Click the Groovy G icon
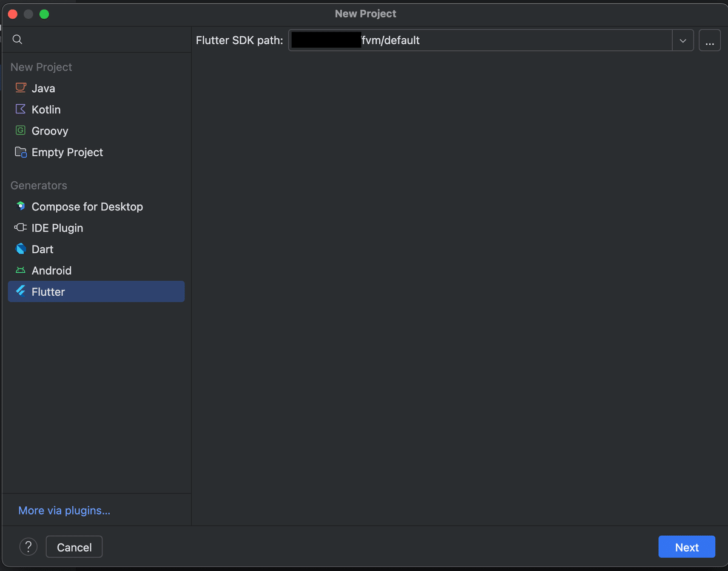Screen dimensions: 728x571 click(21, 130)
